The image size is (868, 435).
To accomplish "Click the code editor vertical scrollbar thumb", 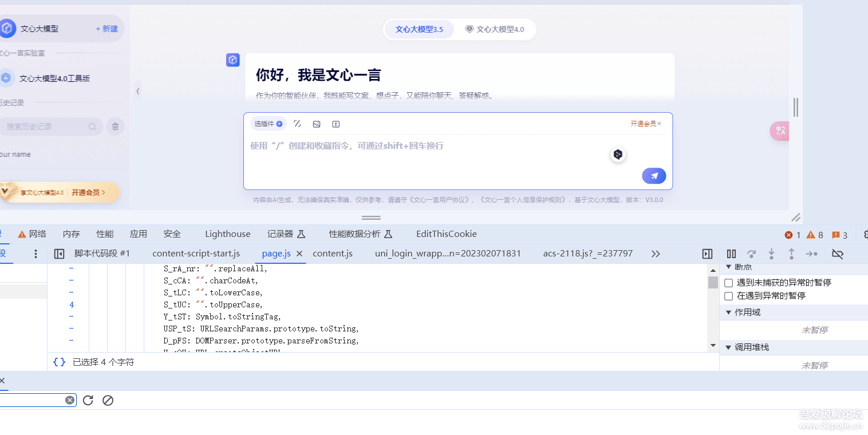I will coord(713,282).
